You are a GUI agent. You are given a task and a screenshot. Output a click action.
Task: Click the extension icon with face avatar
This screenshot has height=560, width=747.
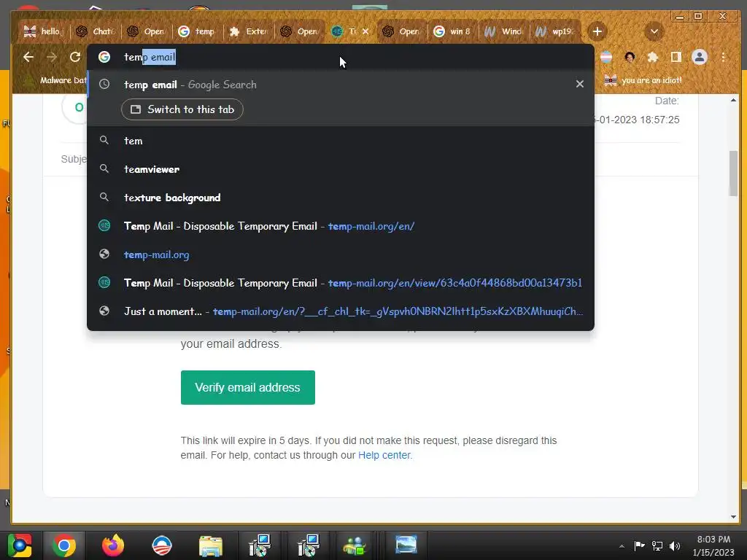click(630, 57)
